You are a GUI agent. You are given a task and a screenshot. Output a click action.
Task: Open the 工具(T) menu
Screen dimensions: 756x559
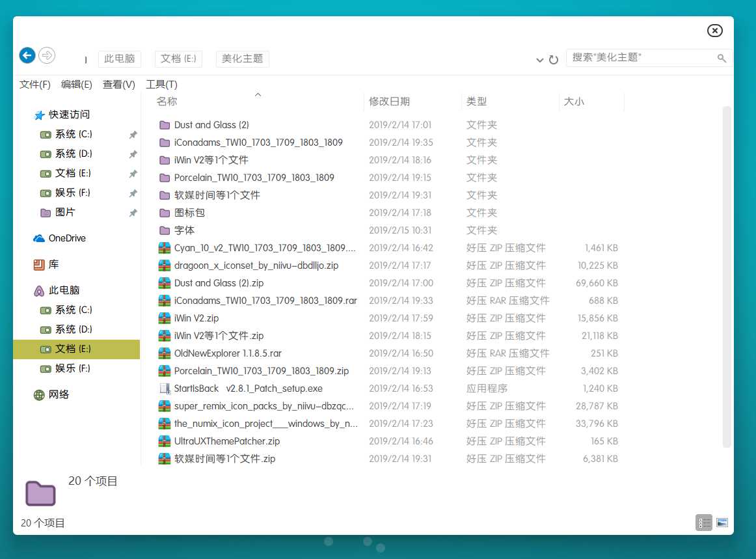(161, 85)
